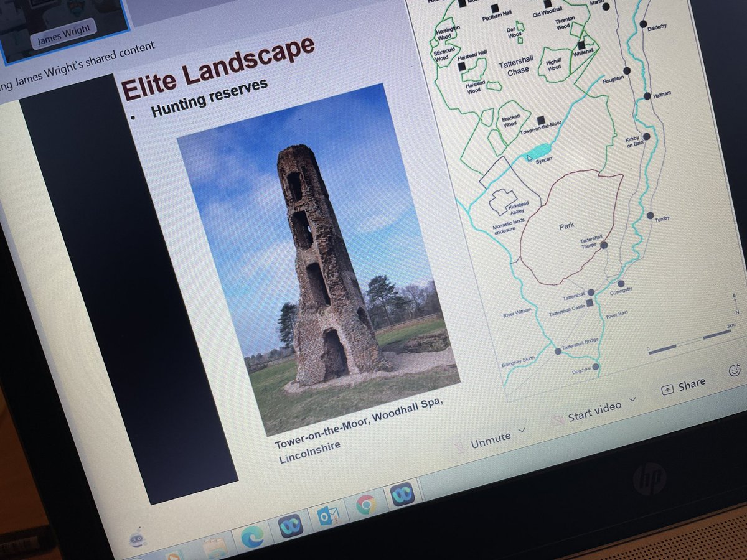Open video options arrow beside Start video
This screenshot has width=747, height=560.
633,399
